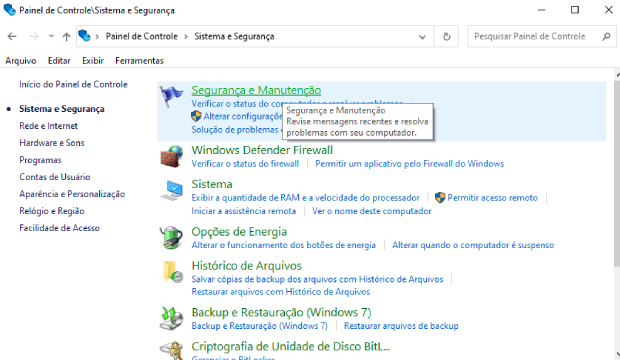Click Verificar o status do firewall
Viewport: 620px width, 360px height.
click(x=245, y=164)
